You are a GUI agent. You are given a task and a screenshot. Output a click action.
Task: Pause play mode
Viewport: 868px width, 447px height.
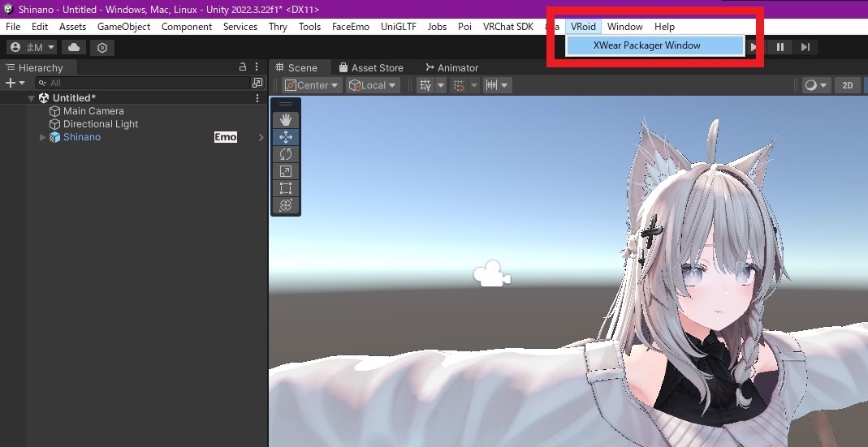click(x=780, y=47)
